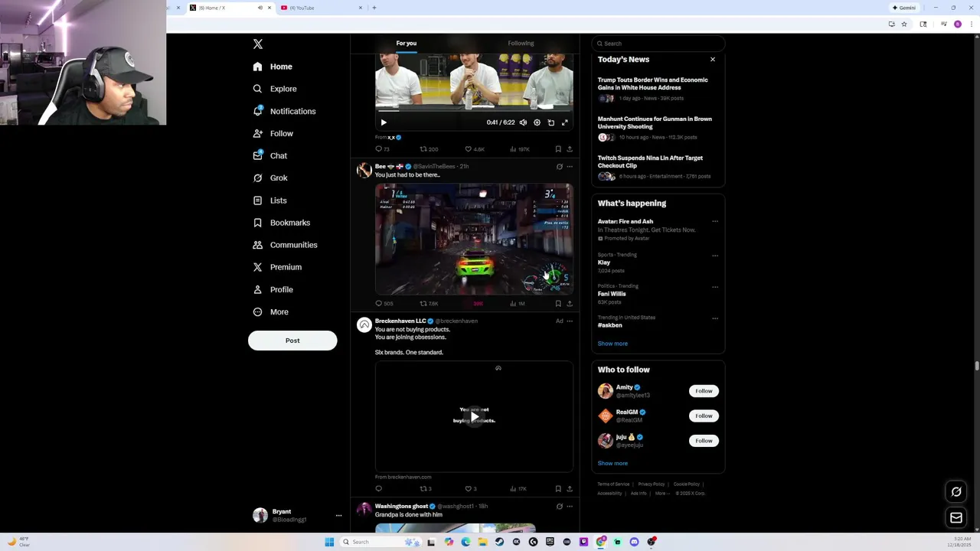Mute the top video's volume

click(524, 122)
